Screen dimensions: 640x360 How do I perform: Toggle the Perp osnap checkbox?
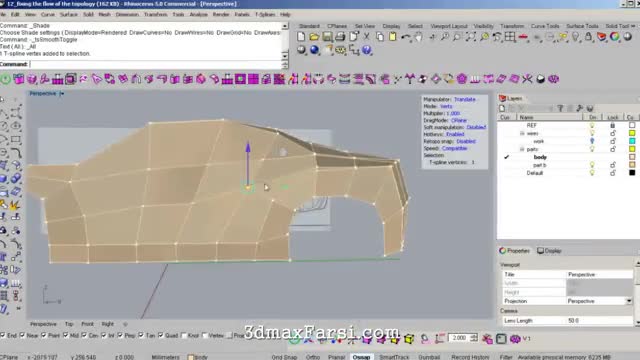[x=120, y=335]
